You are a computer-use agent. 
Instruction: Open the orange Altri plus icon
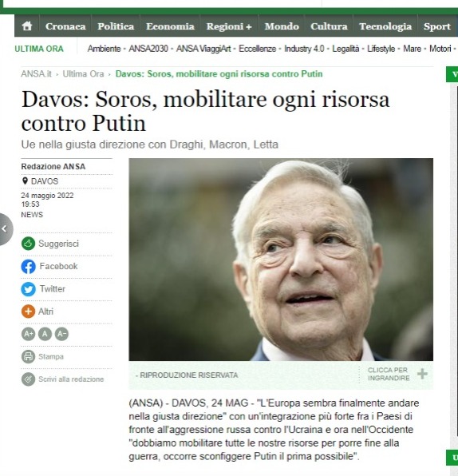coord(28,311)
